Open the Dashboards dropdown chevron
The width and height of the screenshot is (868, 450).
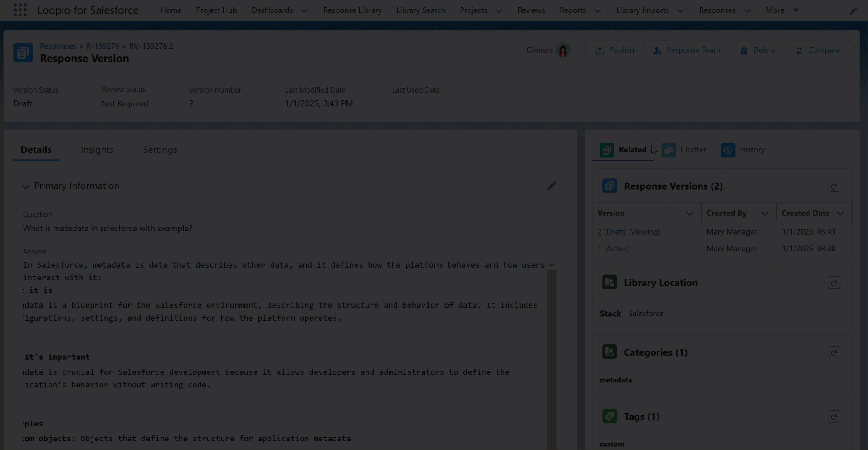point(304,10)
